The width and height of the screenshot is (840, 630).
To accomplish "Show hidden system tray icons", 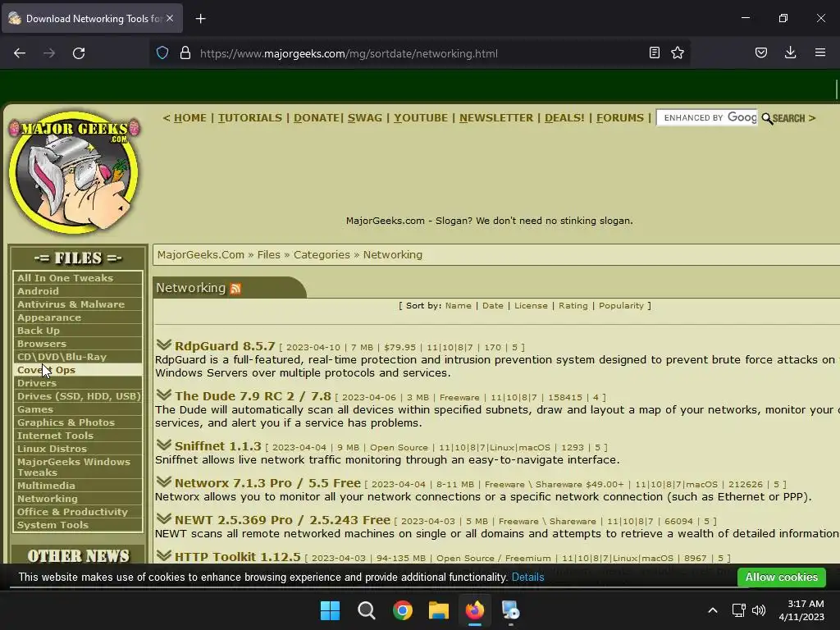I will pyautogui.click(x=713, y=610).
